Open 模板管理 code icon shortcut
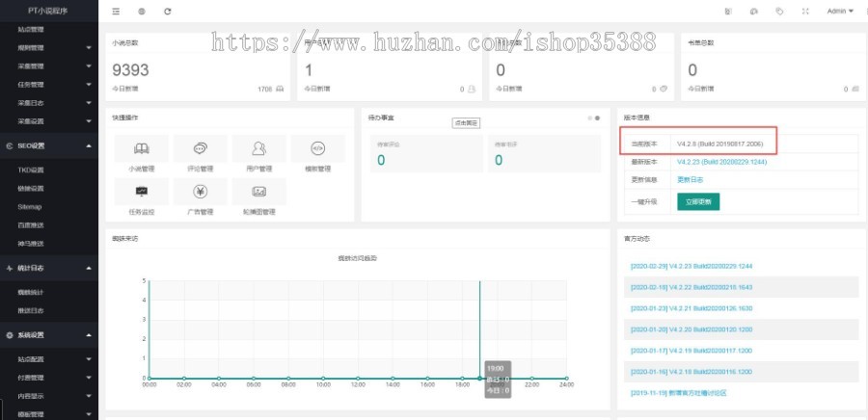 317,148
